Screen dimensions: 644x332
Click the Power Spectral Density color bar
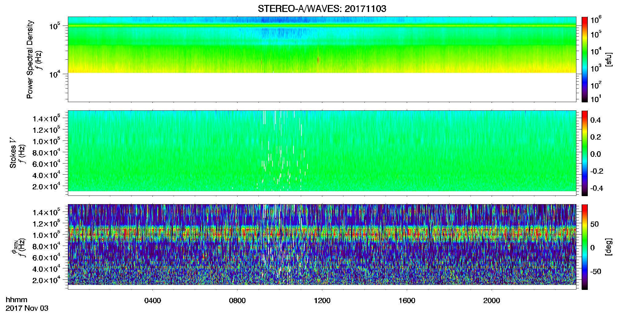pos(584,59)
